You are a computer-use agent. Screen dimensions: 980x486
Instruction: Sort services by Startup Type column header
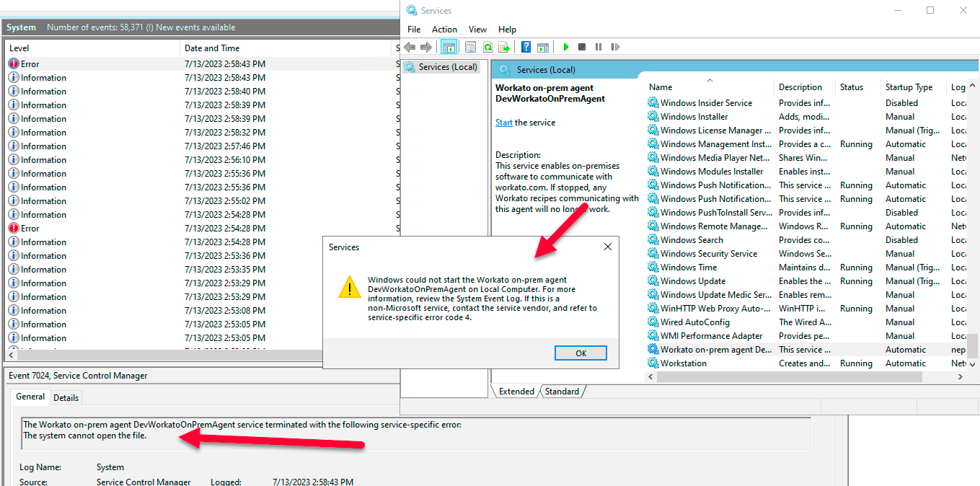point(909,87)
